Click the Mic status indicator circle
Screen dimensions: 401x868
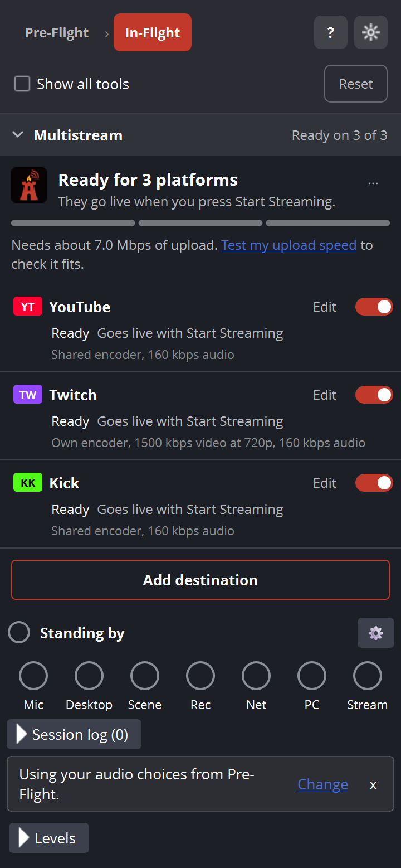point(33,676)
